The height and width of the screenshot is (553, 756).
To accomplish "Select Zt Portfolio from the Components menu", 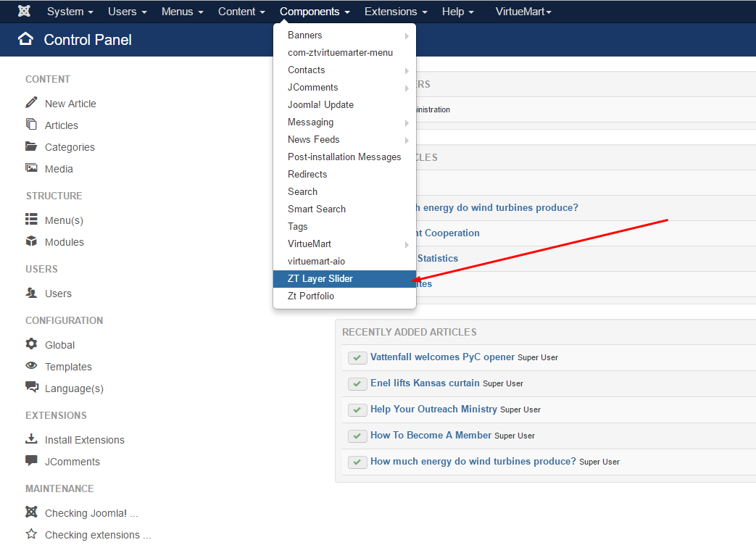I will click(344, 296).
